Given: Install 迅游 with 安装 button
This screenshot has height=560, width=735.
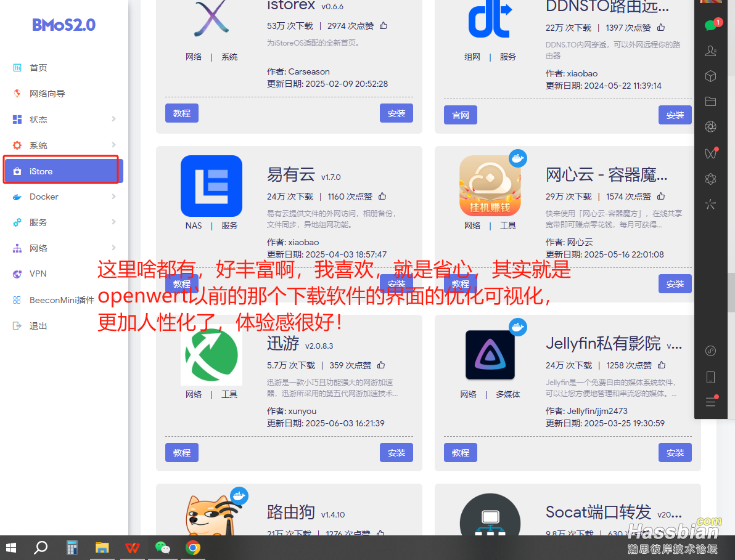Looking at the screenshot, I should click(x=396, y=453).
